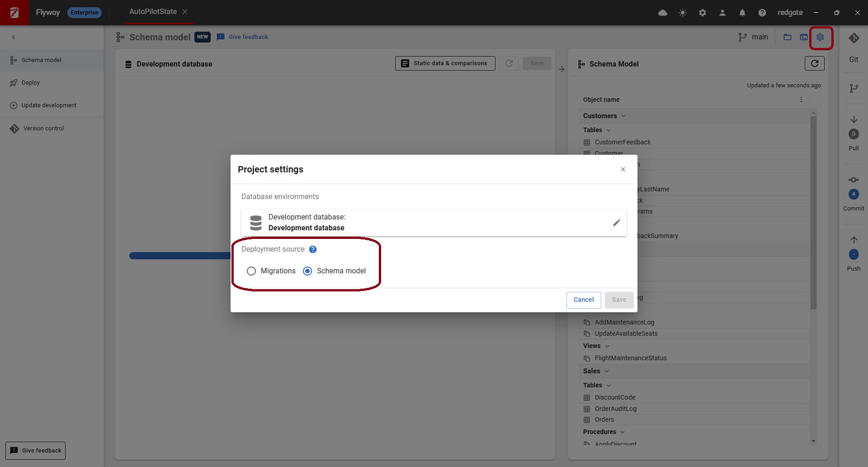The width and height of the screenshot is (868, 467).
Task: Collapse the Sales schema group
Action: click(x=607, y=372)
